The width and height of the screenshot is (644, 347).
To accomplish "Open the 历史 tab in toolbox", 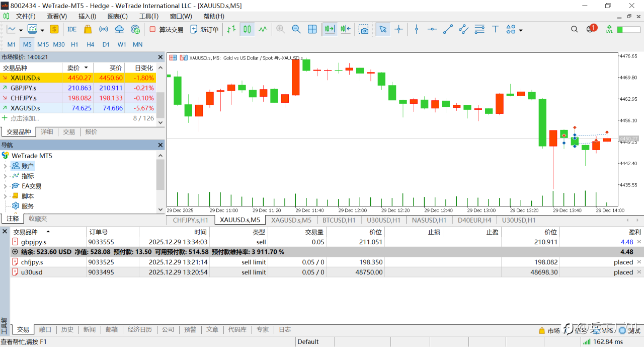I will point(67,329).
